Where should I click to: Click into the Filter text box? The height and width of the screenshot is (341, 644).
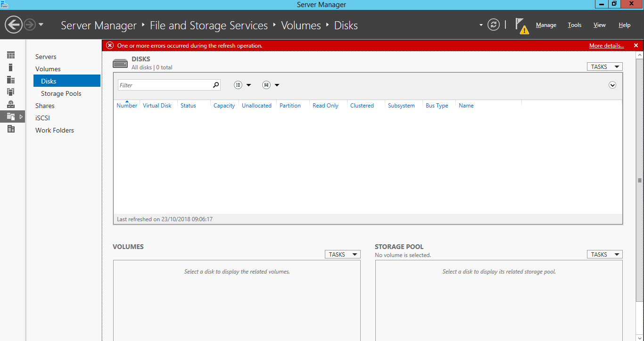tap(164, 85)
